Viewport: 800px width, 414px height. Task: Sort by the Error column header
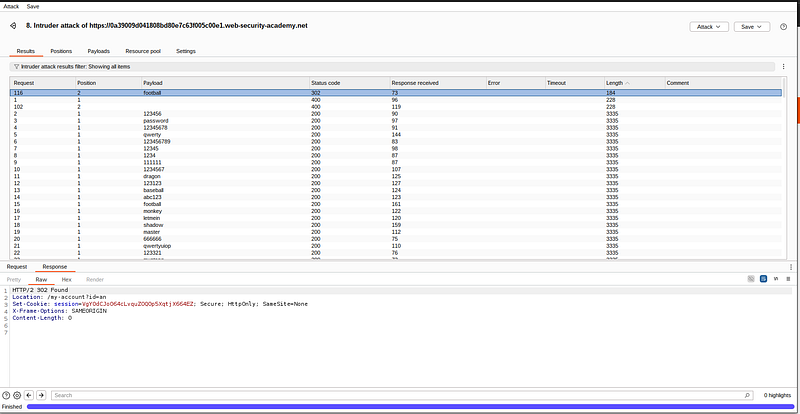pyautogui.click(x=515, y=83)
